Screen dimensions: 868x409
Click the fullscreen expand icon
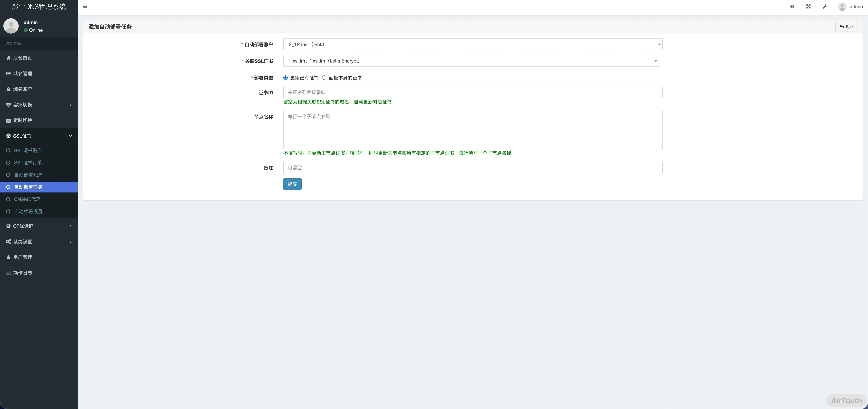pos(808,6)
